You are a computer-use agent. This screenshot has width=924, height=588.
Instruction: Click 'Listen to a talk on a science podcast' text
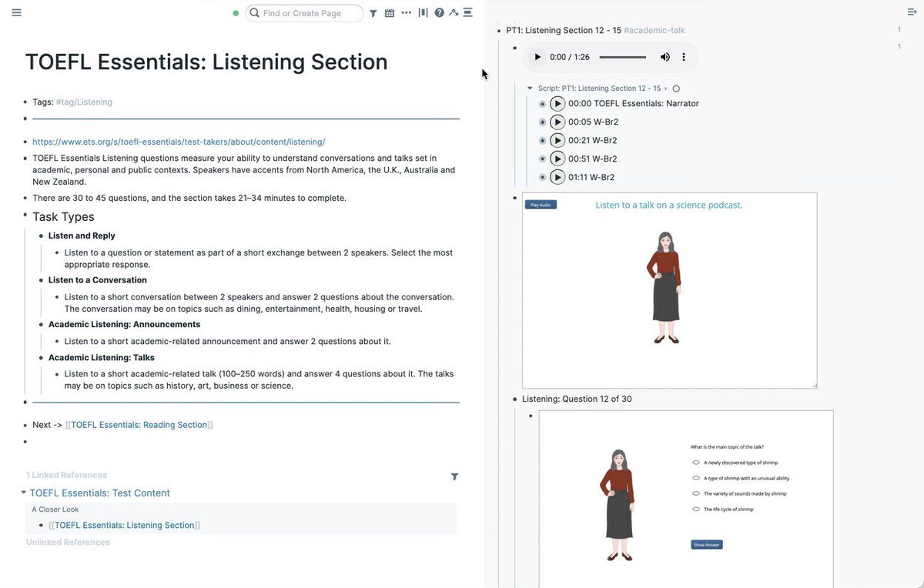point(669,205)
